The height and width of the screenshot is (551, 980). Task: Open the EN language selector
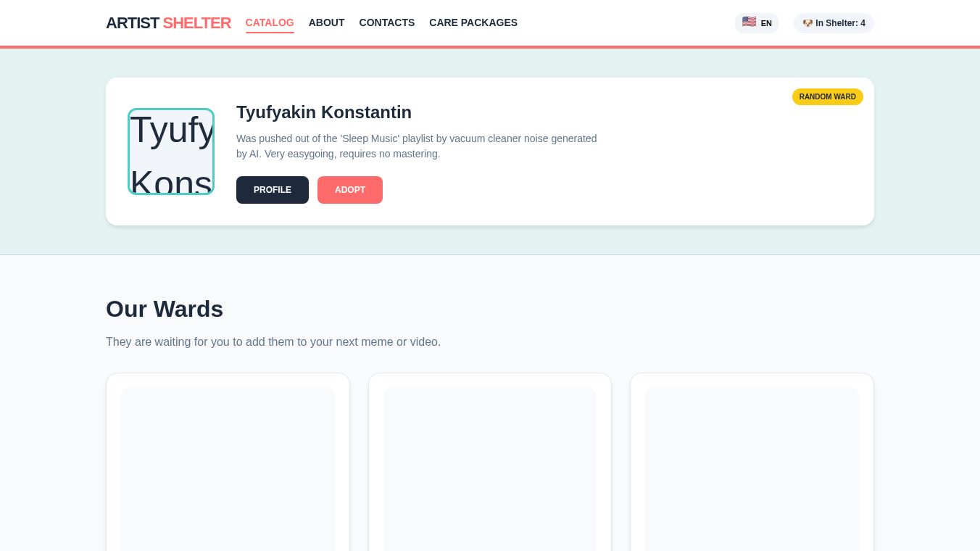pos(757,23)
